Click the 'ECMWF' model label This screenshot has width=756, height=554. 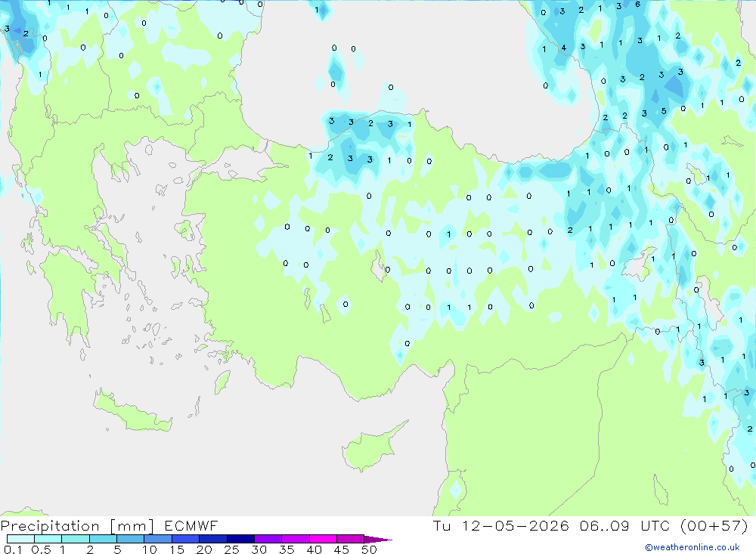191,525
